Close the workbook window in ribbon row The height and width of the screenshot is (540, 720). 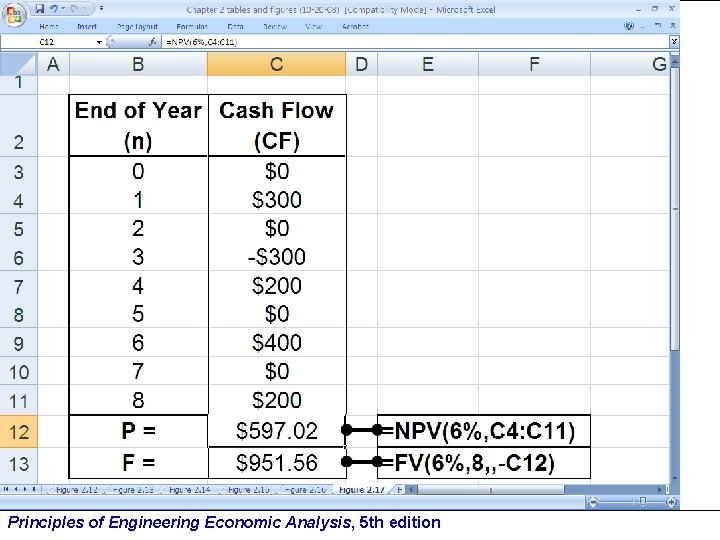point(673,26)
